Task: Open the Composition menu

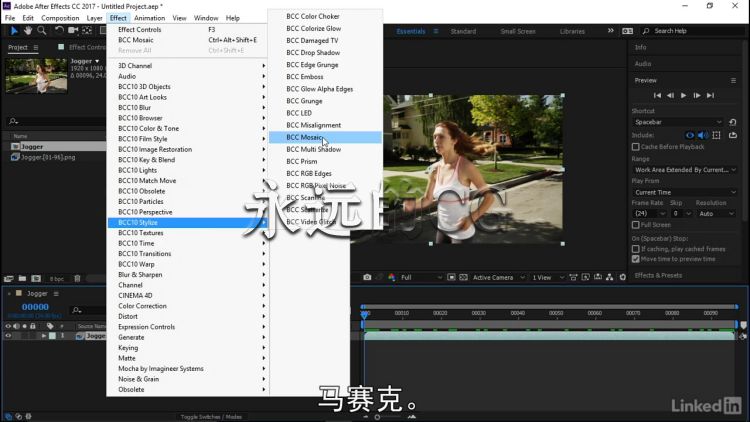Action: point(60,18)
